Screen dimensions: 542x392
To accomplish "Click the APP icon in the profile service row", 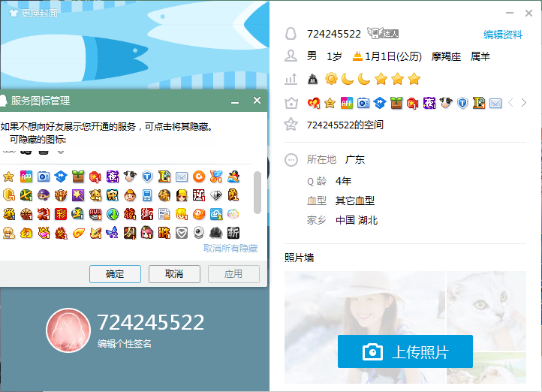I will pos(347,103).
